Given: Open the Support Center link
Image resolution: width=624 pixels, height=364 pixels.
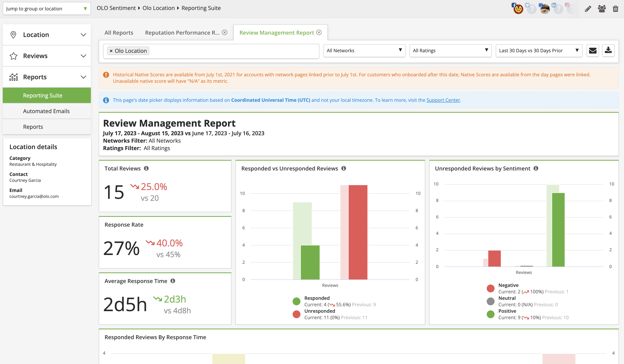Looking at the screenshot, I should (443, 100).
